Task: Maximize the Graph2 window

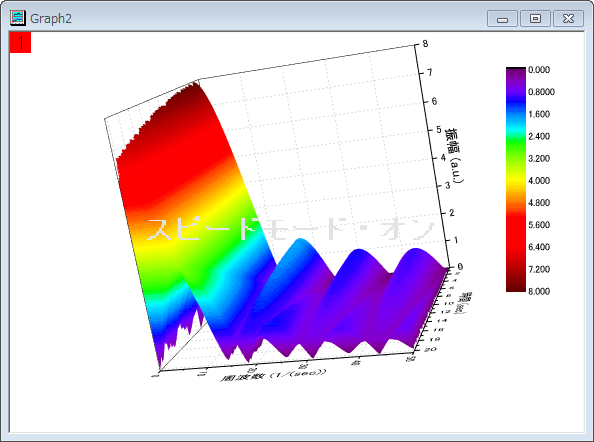Action: (x=535, y=19)
